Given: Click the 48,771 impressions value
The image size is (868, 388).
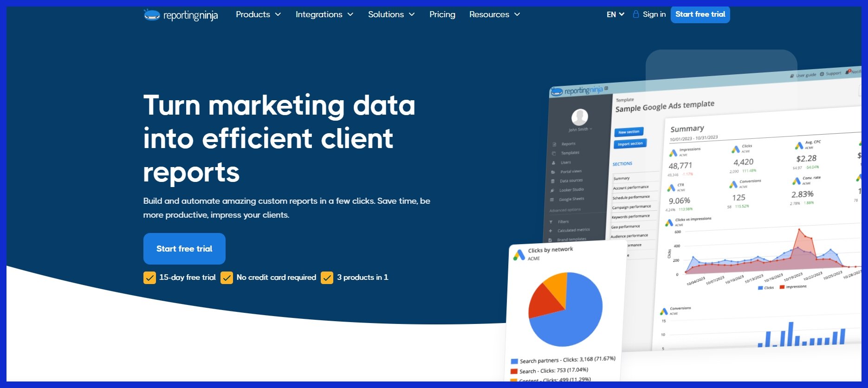Looking at the screenshot, I should coord(680,166).
